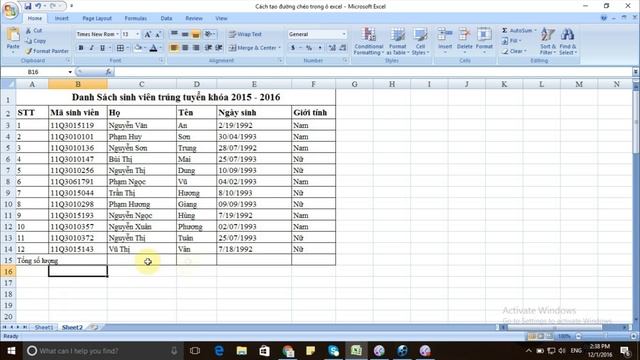Open the Number dialog launcher
The height and width of the screenshot is (360, 640).
pos(345,60)
